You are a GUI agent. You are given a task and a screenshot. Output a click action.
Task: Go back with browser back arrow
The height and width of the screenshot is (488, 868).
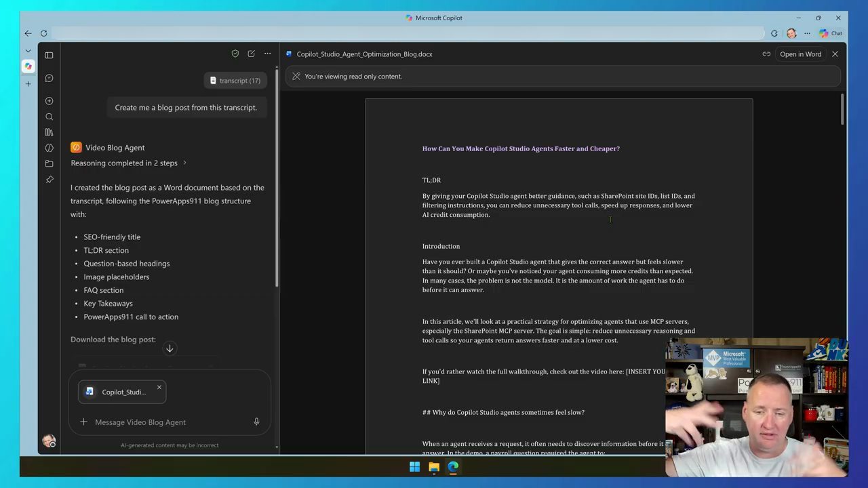28,33
